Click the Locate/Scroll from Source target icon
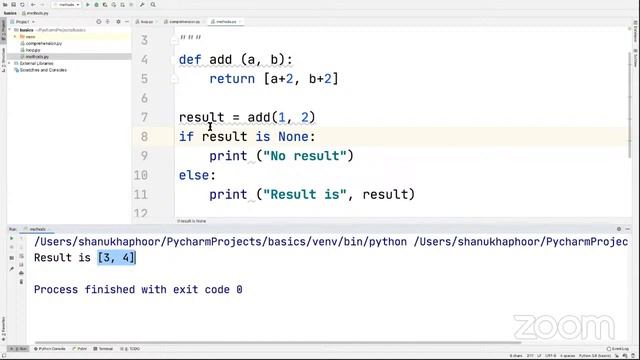Viewport: 640px width, 360px height. click(98, 22)
